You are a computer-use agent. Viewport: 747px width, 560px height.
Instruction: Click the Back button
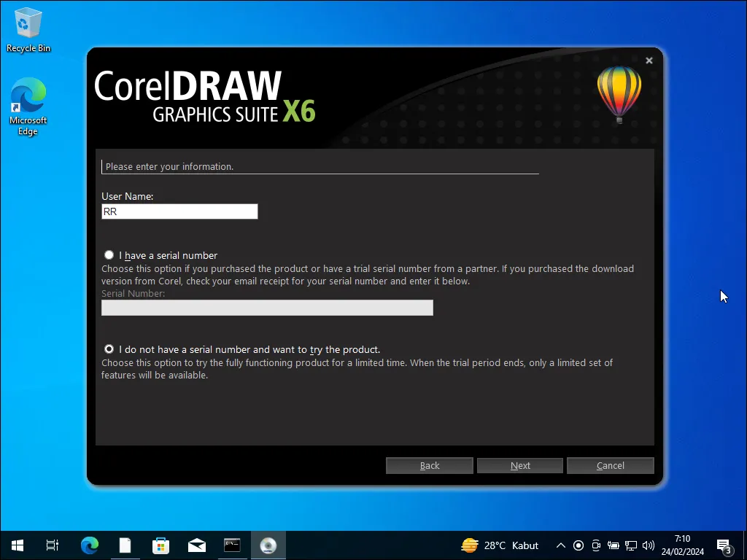click(x=429, y=465)
